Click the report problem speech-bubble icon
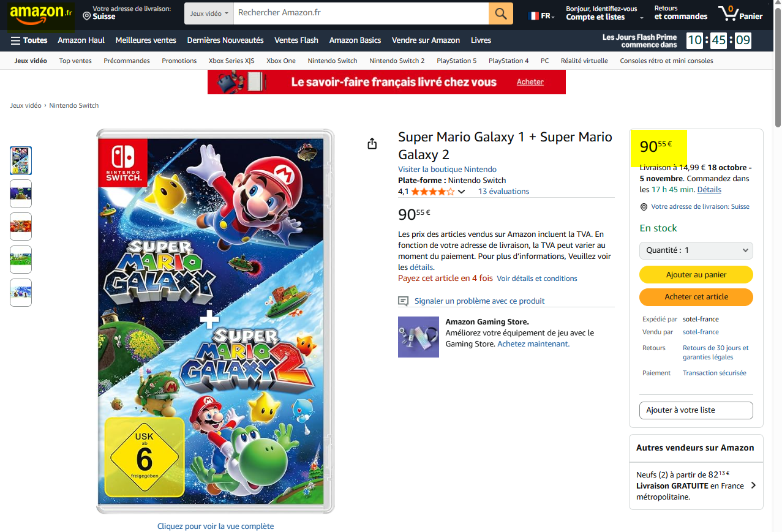 click(403, 301)
